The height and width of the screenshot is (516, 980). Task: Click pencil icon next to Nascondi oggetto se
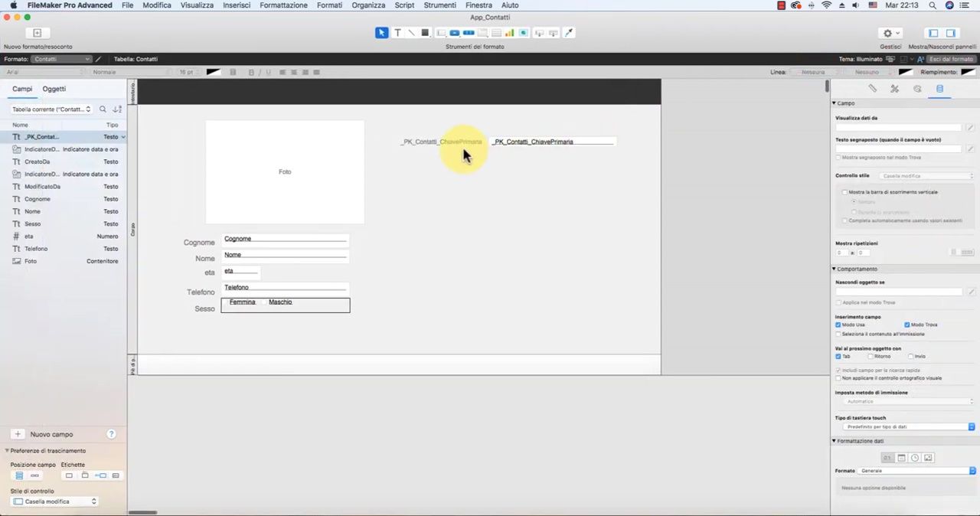971,292
